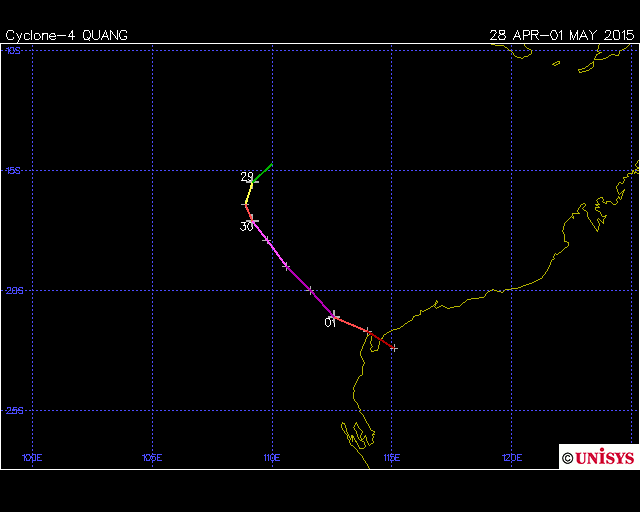The width and height of the screenshot is (640, 512).
Task: Click the 28 APR-01 MAY 2015 date text
Action: pyautogui.click(x=561, y=35)
